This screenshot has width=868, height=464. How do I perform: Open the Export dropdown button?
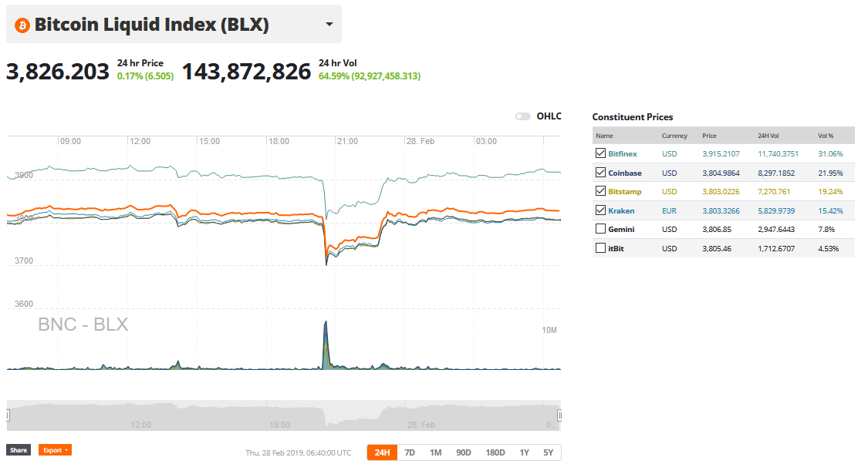click(x=55, y=450)
